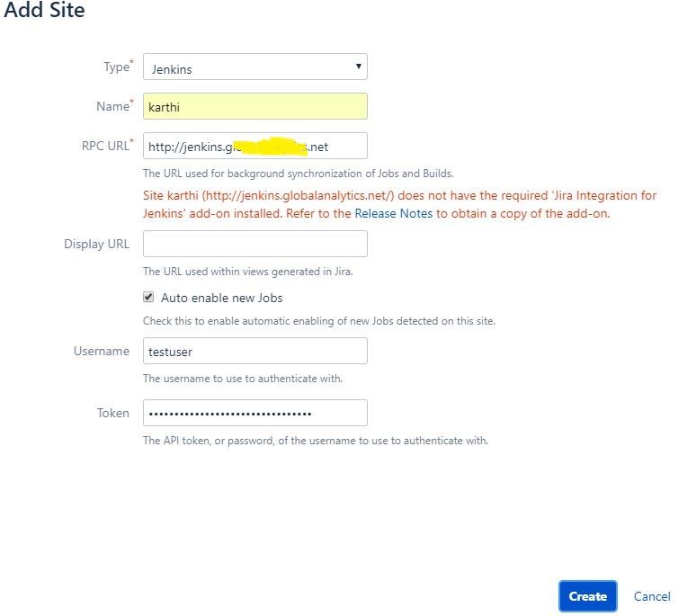Click the 'Add Site' dialog heading
696x616 pixels.
tap(44, 10)
